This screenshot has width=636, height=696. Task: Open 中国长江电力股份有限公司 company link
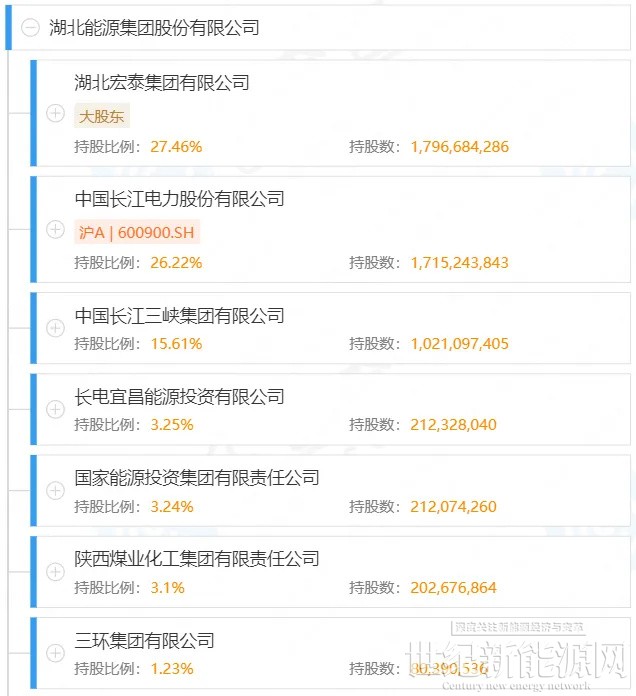click(x=180, y=199)
